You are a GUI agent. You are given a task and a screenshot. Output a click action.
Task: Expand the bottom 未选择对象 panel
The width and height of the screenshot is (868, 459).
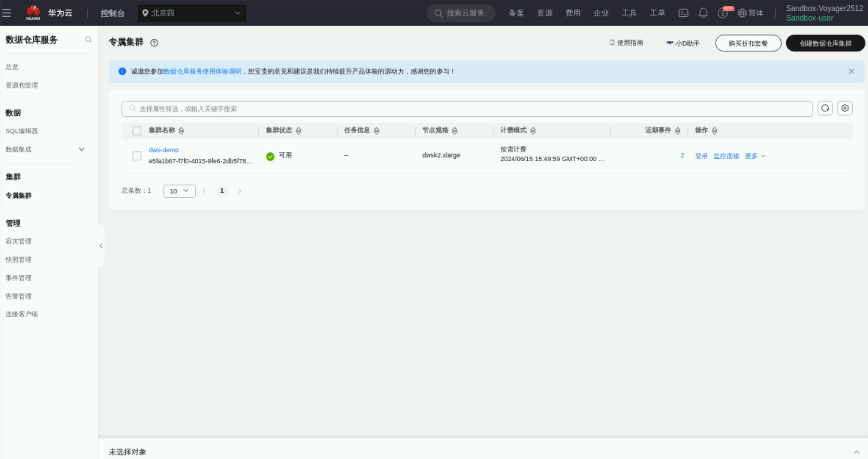[x=856, y=452]
